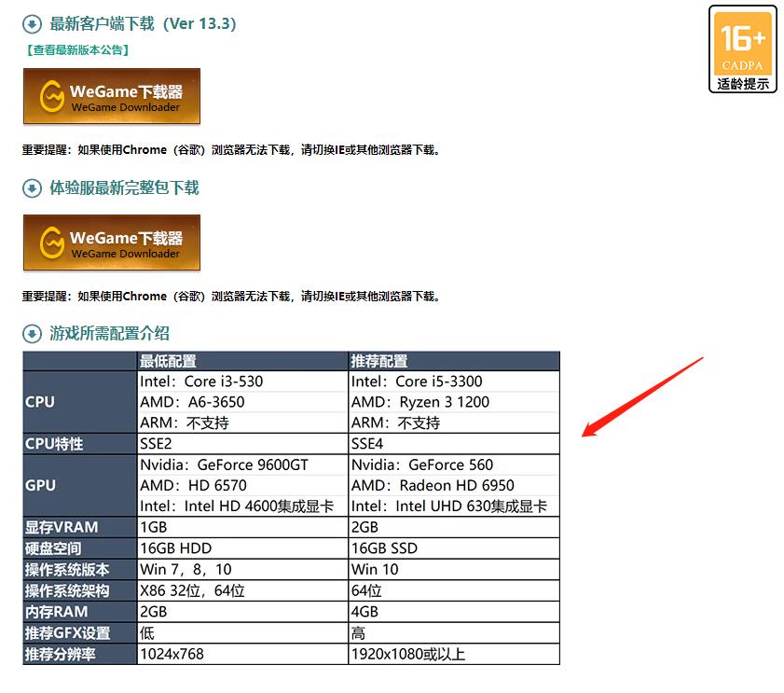The height and width of the screenshot is (693, 784).
Task: Click the SSE4 cell
Action: pos(454,444)
